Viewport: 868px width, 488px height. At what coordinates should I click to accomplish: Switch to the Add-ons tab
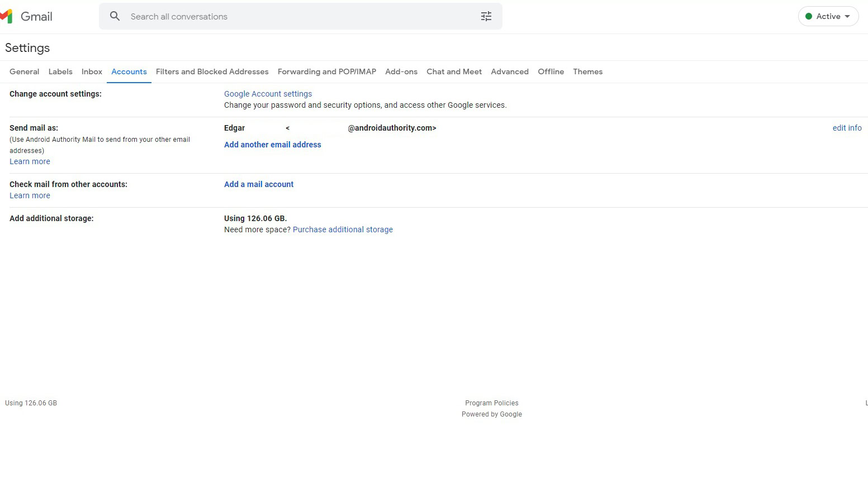pos(401,71)
